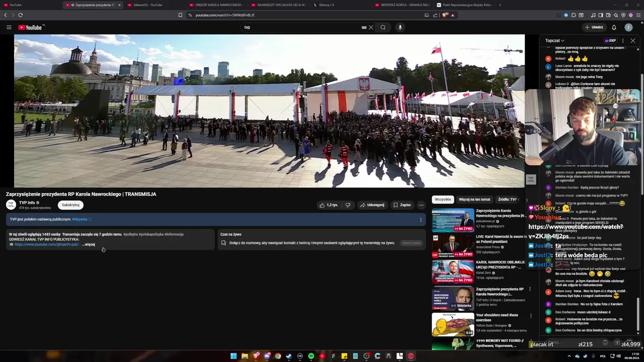Open the Windows Start menu

[233, 356]
